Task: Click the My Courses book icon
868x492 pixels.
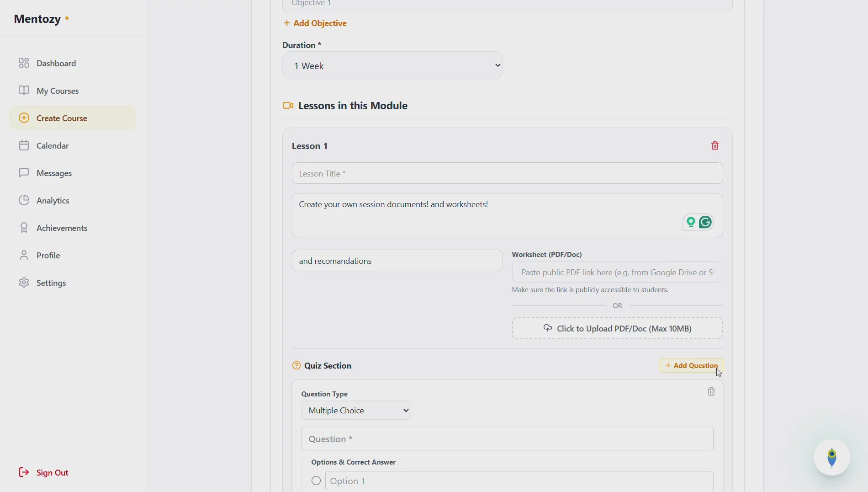Action: [x=24, y=90]
